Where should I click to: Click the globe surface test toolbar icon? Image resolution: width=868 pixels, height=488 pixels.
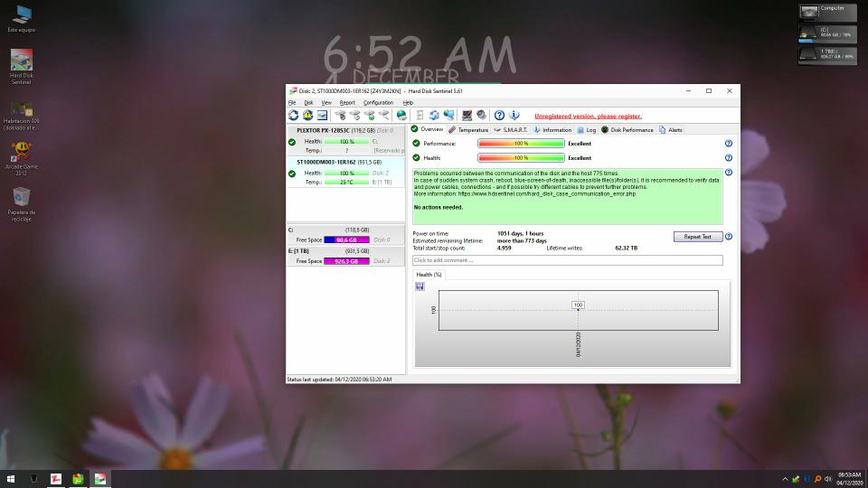point(401,115)
